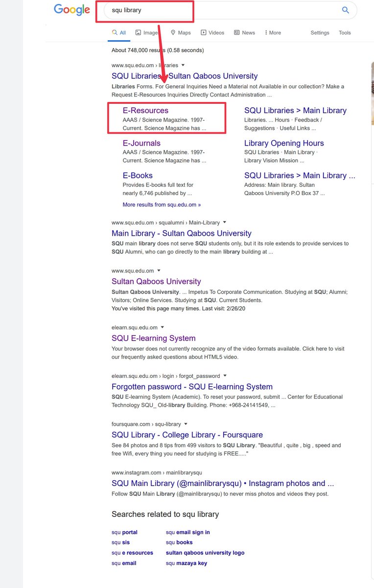Open search Tools
The image size is (374, 588).
point(345,33)
